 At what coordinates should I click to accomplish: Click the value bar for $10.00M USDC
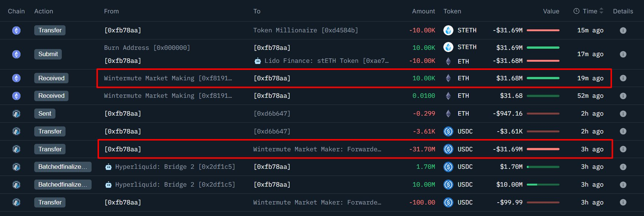click(x=543, y=185)
